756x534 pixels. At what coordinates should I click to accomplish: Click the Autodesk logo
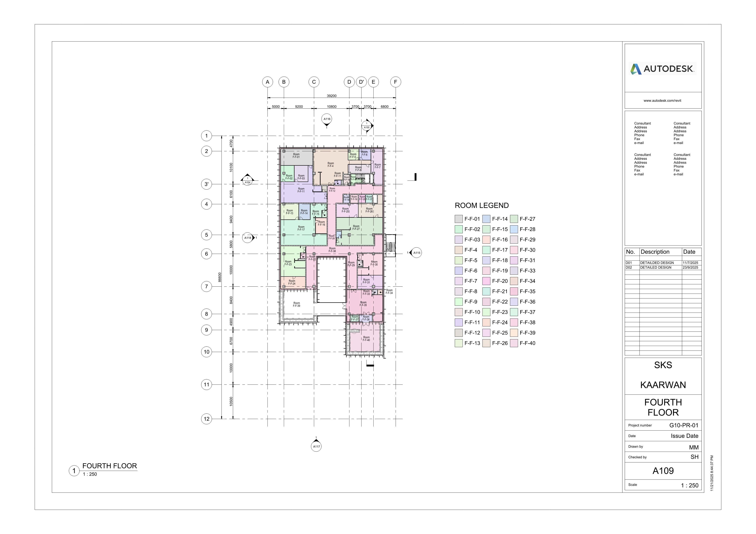coord(663,69)
